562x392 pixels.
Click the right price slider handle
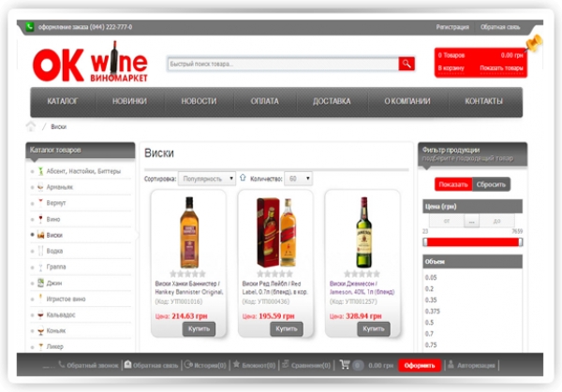(521, 242)
